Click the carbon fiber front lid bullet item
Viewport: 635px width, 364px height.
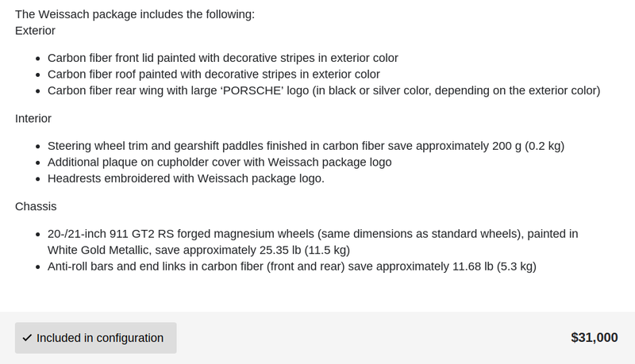click(x=223, y=58)
